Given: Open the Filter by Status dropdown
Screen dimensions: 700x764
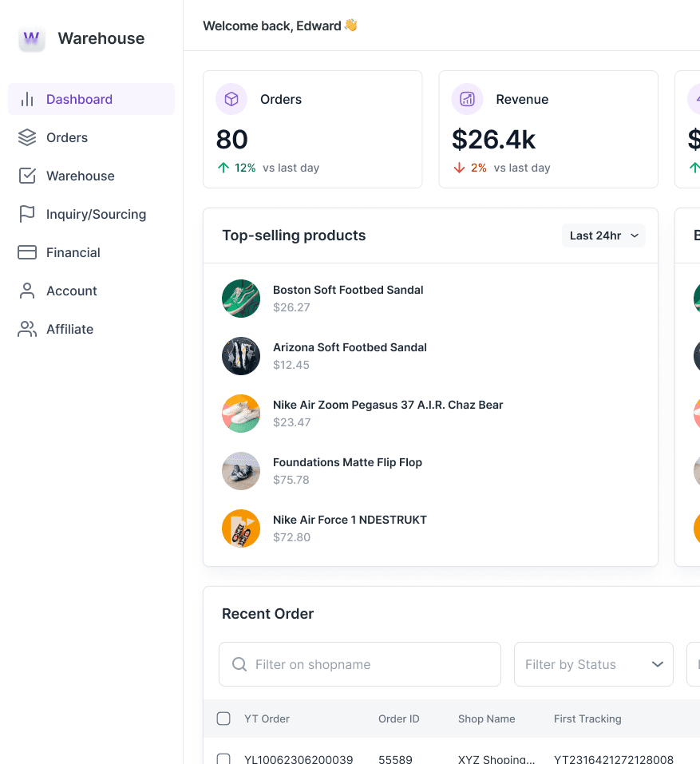Looking at the screenshot, I should 594,664.
